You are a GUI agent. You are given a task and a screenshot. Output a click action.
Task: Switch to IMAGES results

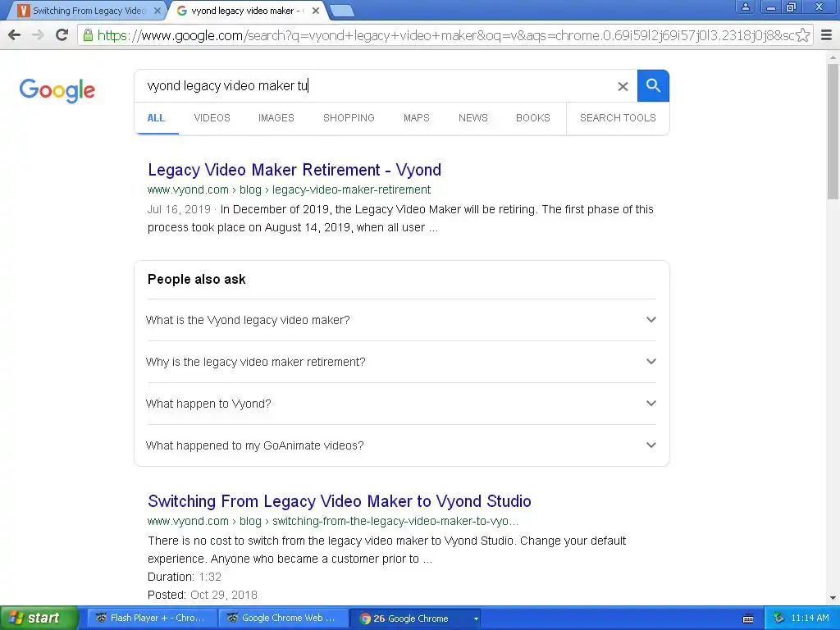click(276, 118)
